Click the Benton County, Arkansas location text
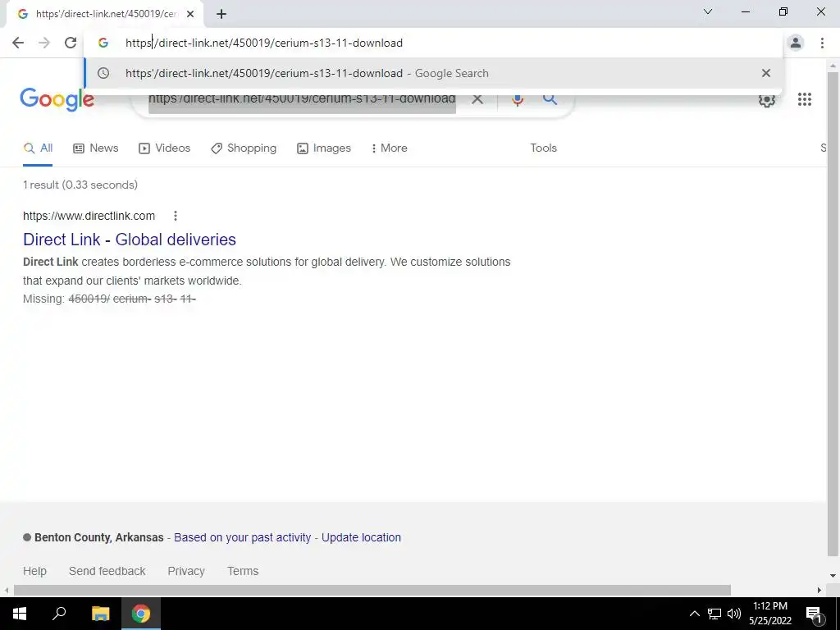The width and height of the screenshot is (840, 630). (99, 537)
